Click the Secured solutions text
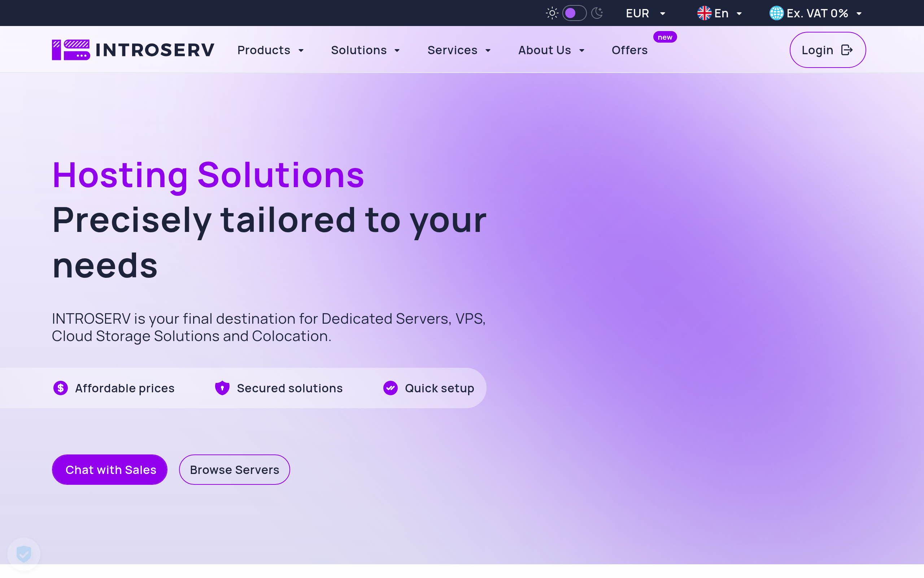Screen dimensions: 924x578 click(290, 388)
